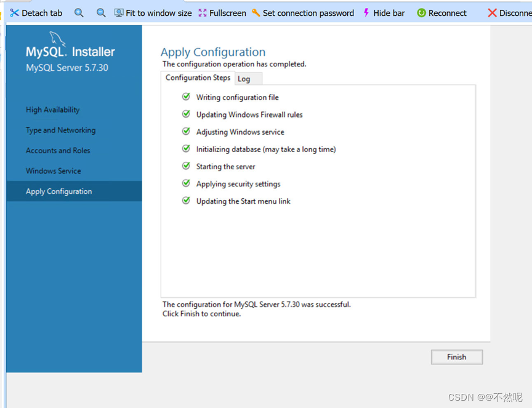Click Hide bar
Screen dimensions: 532x408
384,13
